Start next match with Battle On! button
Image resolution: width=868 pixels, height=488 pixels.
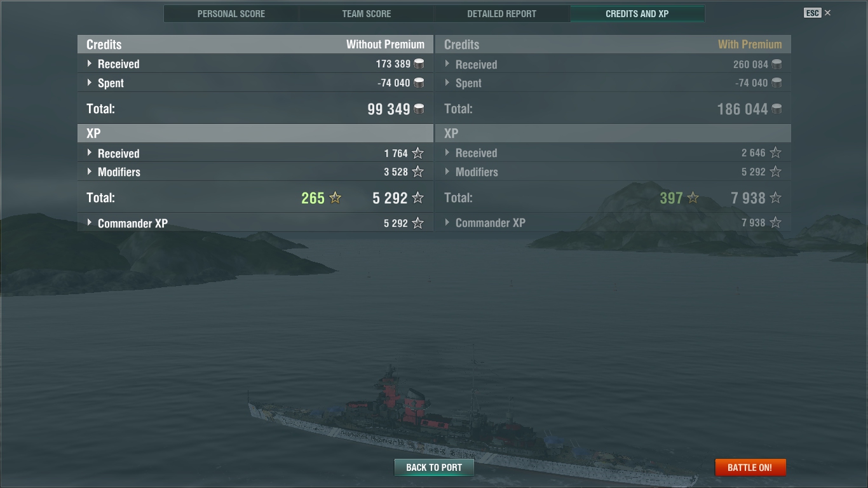[x=750, y=467]
